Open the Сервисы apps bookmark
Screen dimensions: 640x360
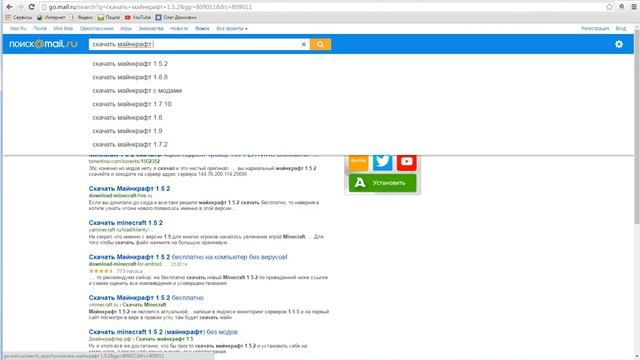click(x=19, y=18)
